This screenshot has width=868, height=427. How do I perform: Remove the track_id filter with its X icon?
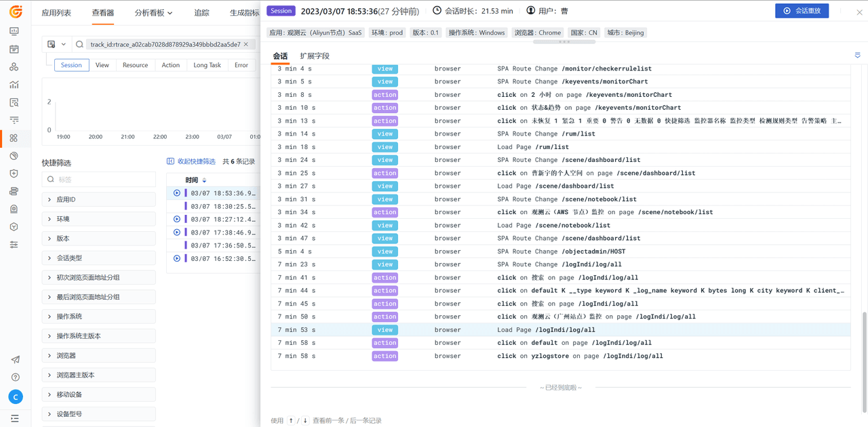pos(246,45)
